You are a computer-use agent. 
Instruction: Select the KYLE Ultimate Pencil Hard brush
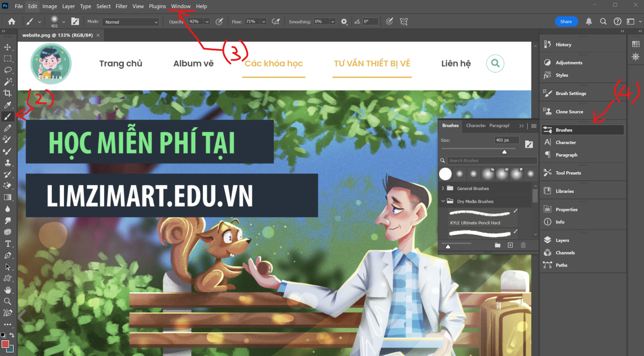[x=483, y=218]
